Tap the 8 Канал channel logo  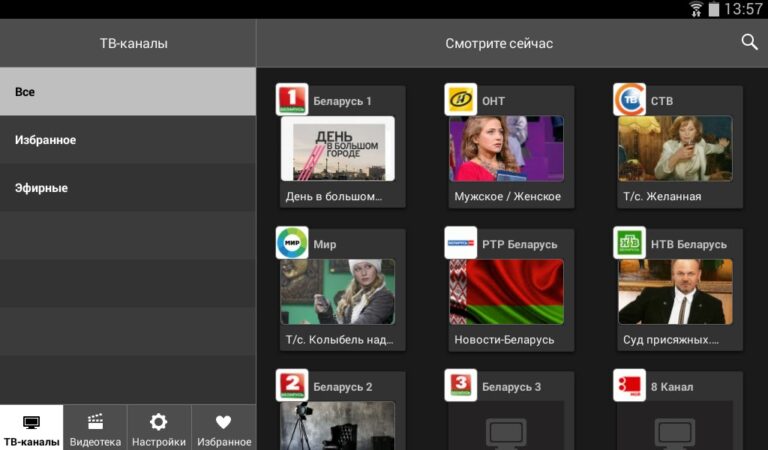629,385
